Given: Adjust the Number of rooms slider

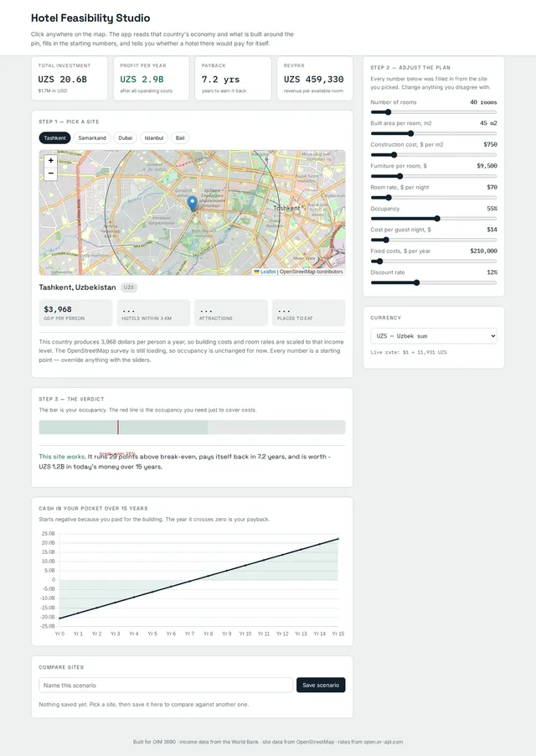Looking at the screenshot, I should pos(434,112).
